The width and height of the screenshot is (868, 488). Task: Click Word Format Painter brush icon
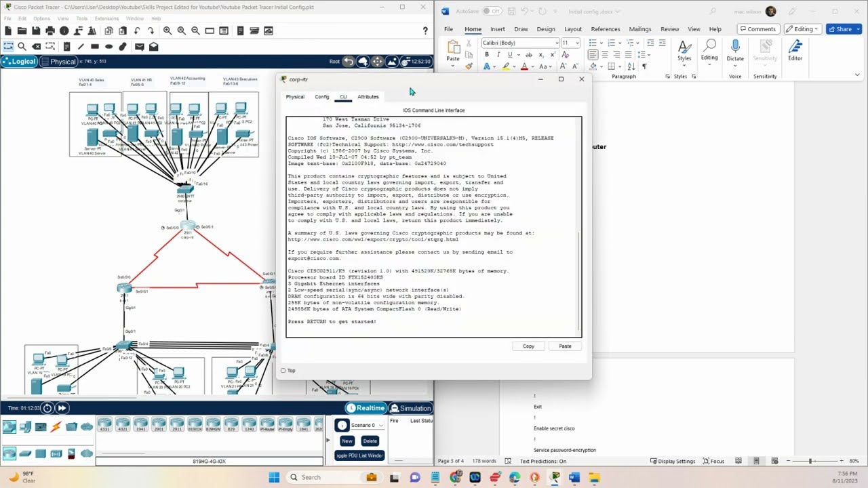469,66
